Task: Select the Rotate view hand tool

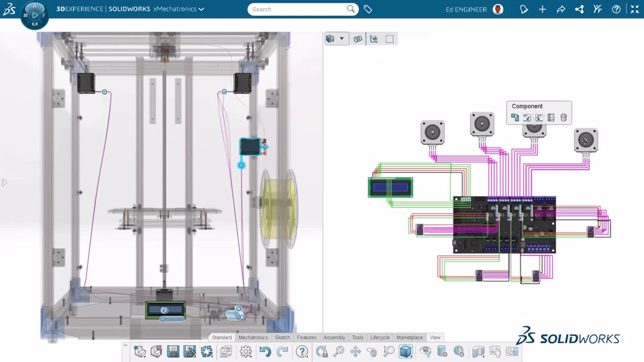Action: pyautogui.click(x=372, y=351)
